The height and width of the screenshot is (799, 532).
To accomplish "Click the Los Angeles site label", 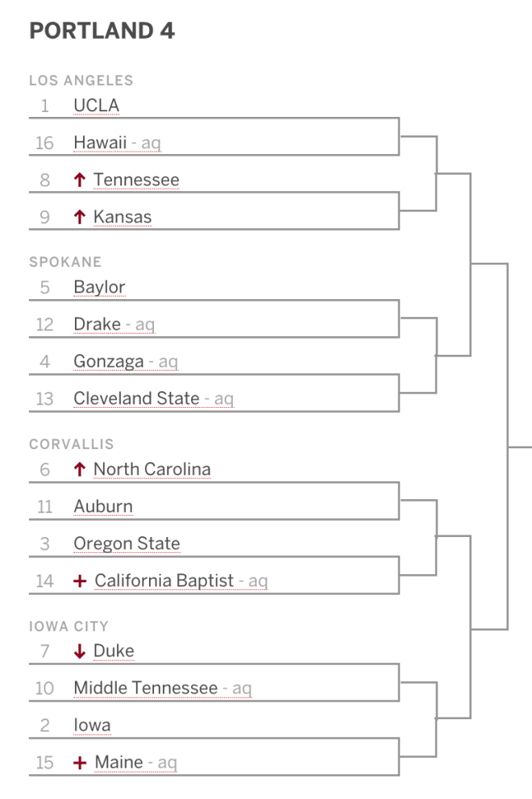I will coord(81,81).
